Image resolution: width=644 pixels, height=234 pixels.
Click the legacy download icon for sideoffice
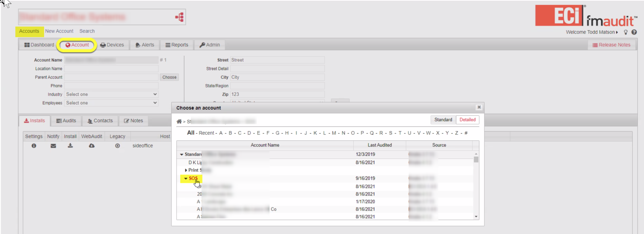[x=117, y=146]
